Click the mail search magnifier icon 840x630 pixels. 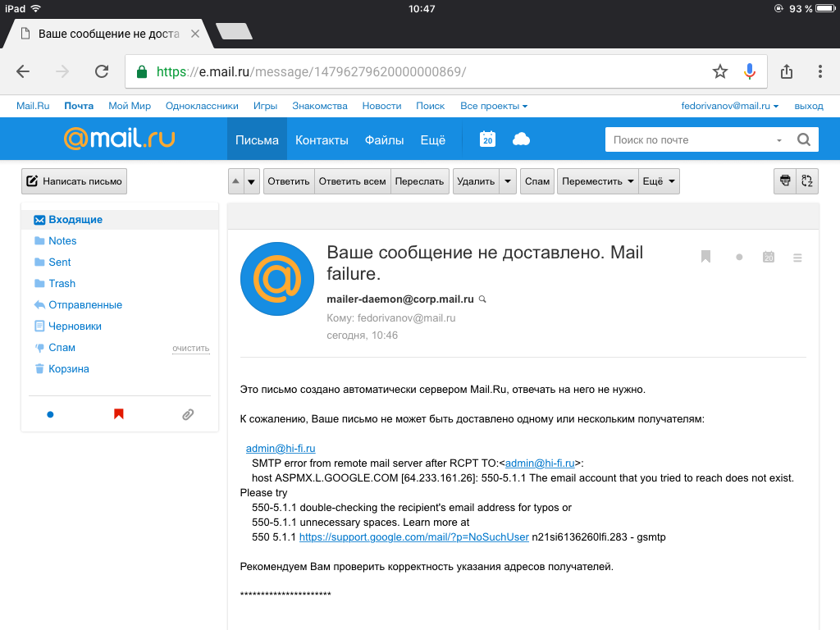tap(804, 139)
